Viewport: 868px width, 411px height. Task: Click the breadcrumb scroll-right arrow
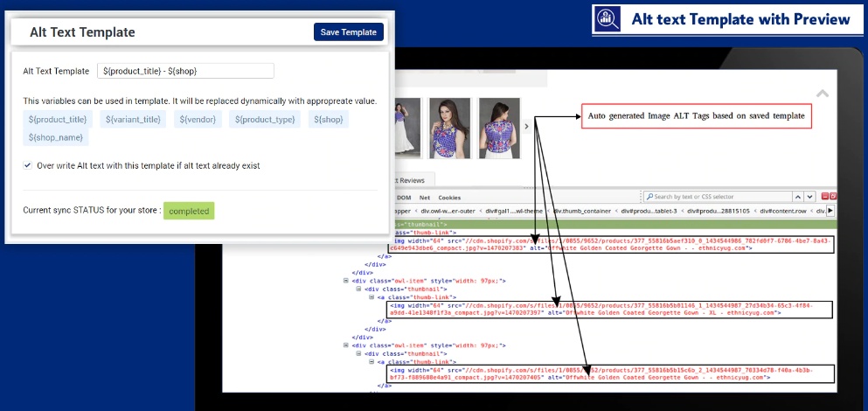click(830, 211)
